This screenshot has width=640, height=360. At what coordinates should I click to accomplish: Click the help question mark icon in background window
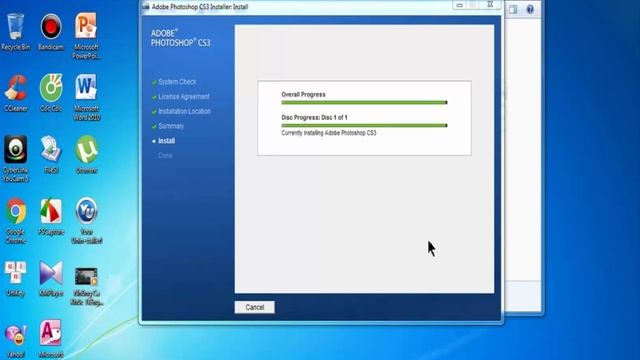click(x=530, y=9)
